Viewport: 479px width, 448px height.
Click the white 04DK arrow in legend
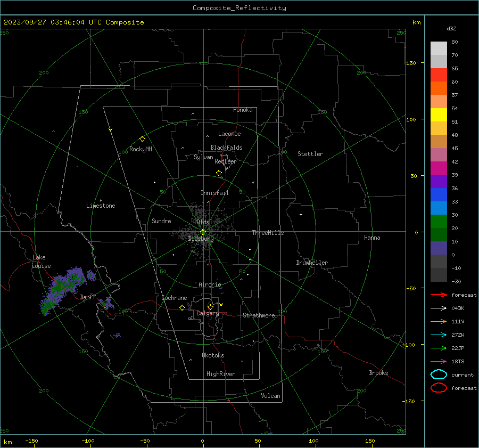pos(439,308)
